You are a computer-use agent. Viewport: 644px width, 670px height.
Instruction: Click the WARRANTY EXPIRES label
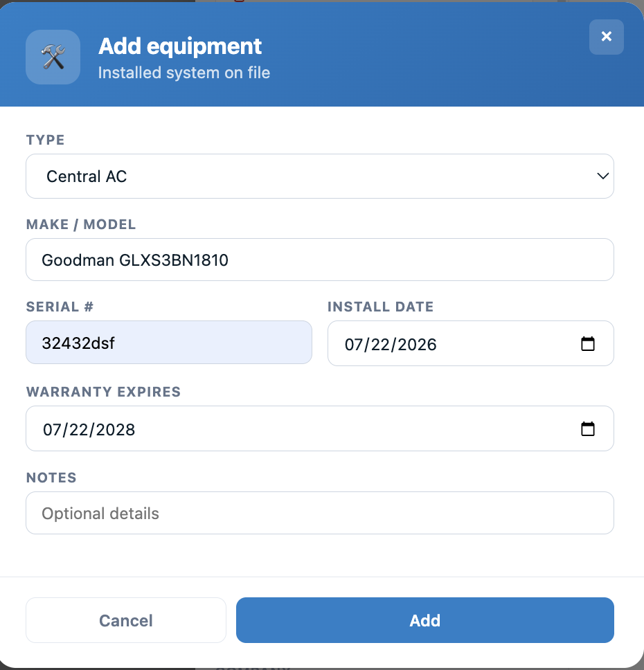click(x=103, y=392)
